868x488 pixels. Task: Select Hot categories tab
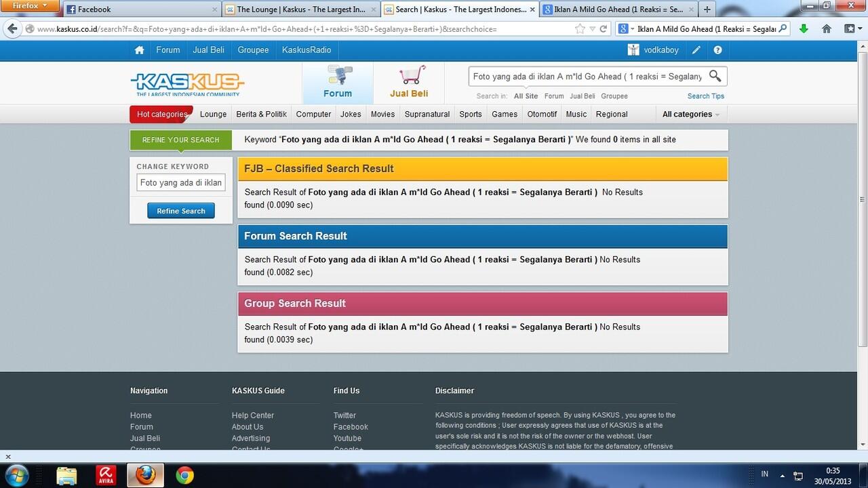(161, 115)
